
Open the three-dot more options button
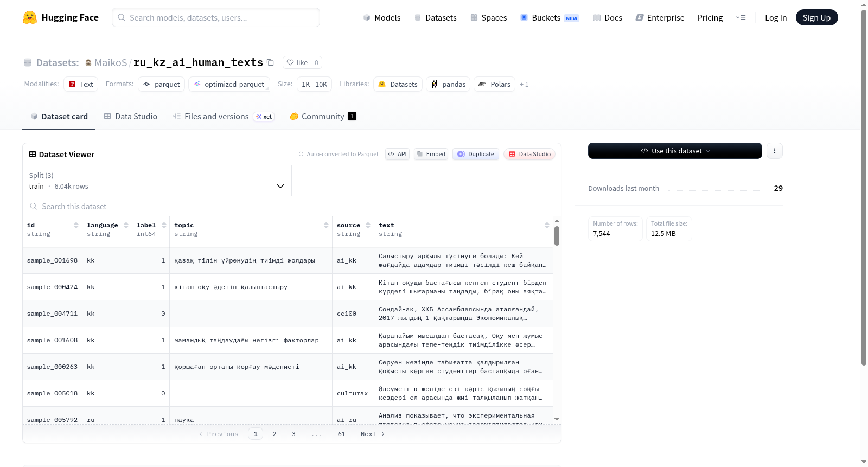(775, 151)
